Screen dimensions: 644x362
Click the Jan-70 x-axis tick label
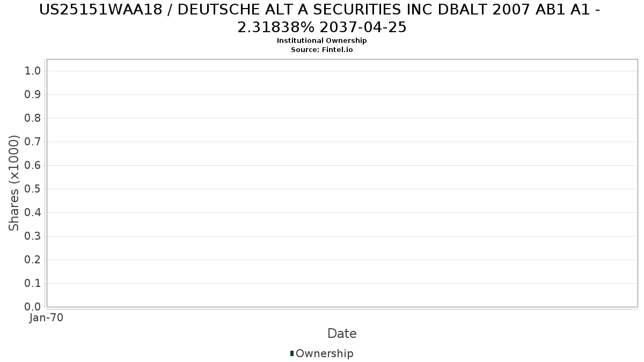click(47, 318)
